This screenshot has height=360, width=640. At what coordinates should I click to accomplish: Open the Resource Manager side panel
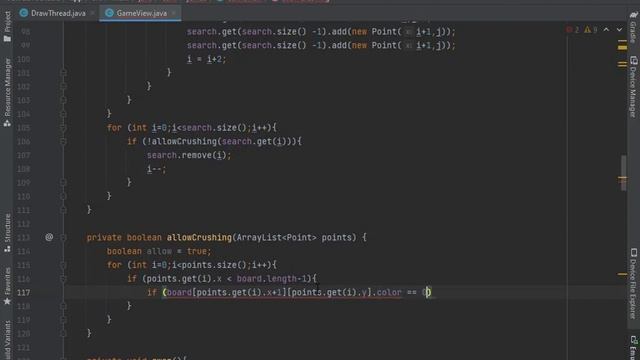point(7,92)
